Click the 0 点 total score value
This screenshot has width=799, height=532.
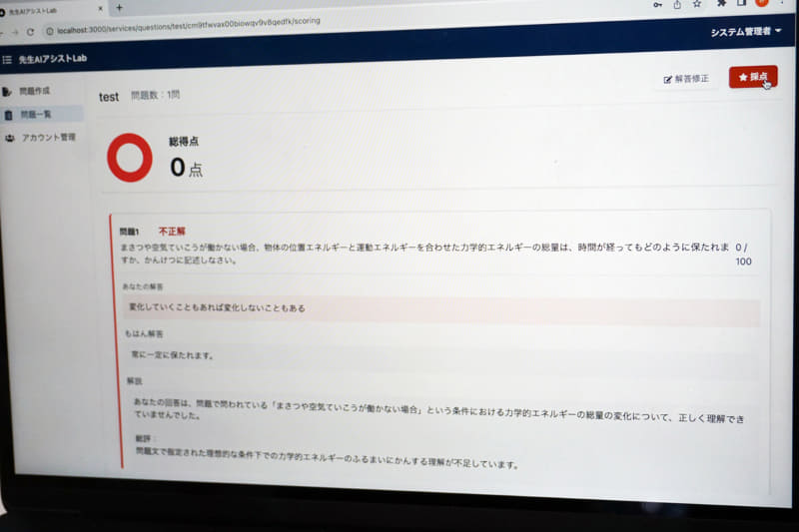[186, 168]
